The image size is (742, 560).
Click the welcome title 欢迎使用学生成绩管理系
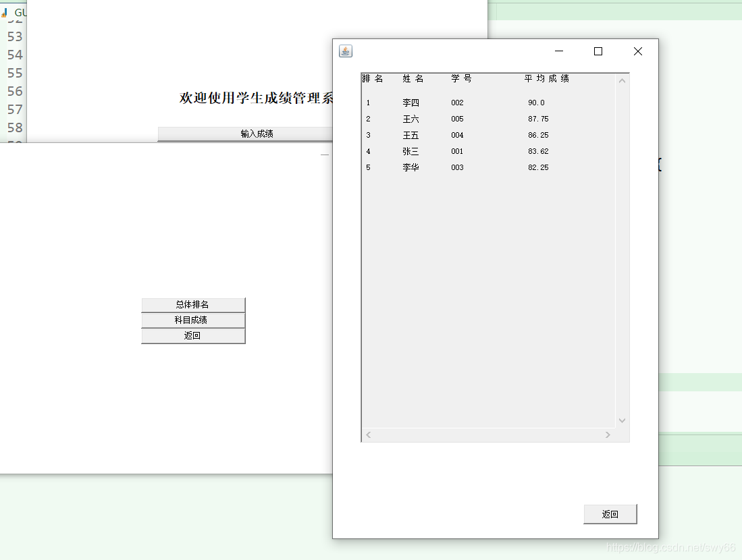pos(256,98)
